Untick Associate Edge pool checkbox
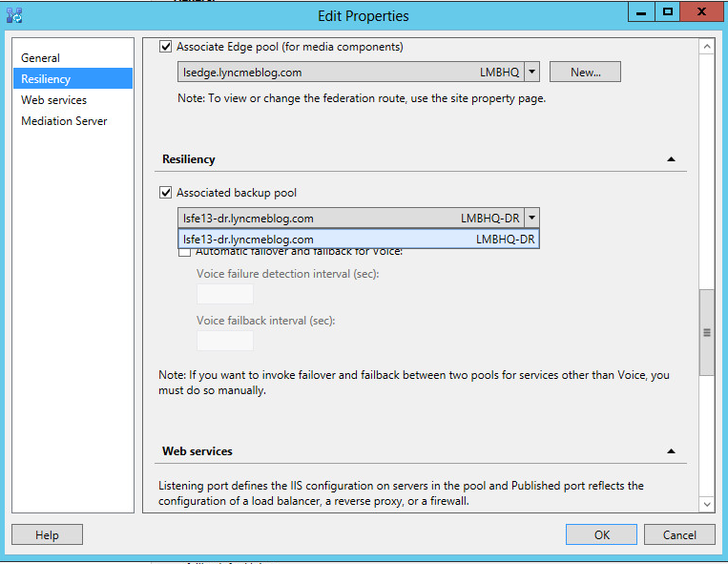The image size is (728, 564). click(165, 47)
